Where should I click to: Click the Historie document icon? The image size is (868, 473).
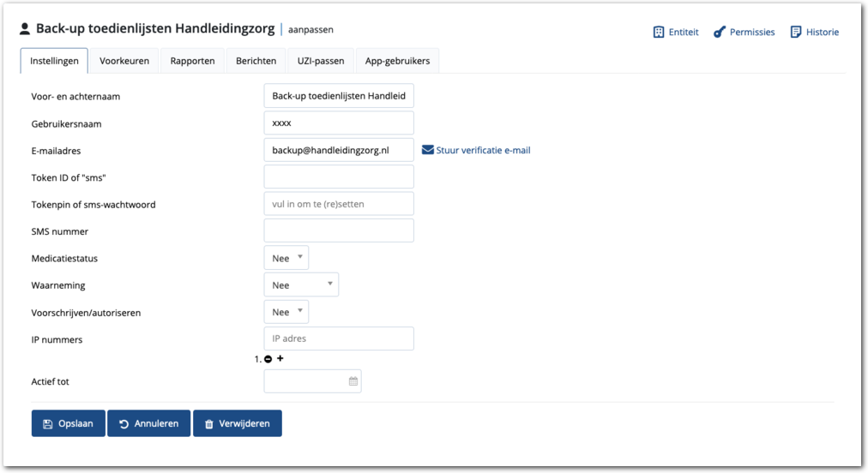tap(796, 32)
